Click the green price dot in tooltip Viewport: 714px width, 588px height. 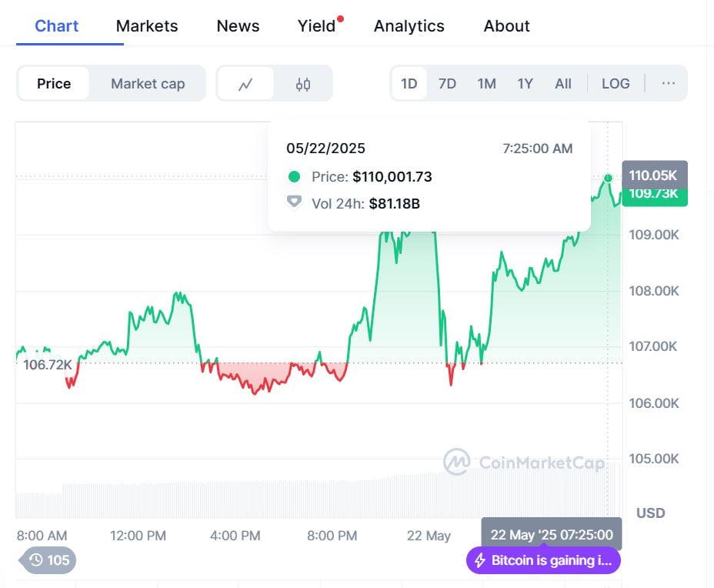[x=294, y=177]
